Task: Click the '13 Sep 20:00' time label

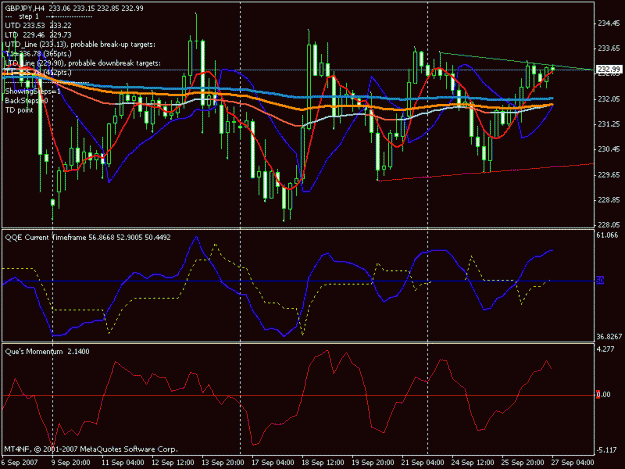Action: pyautogui.click(x=223, y=463)
